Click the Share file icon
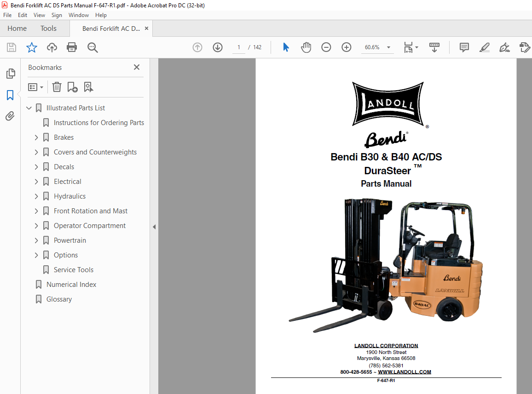Viewport: 532px width, 394px height. point(525,47)
